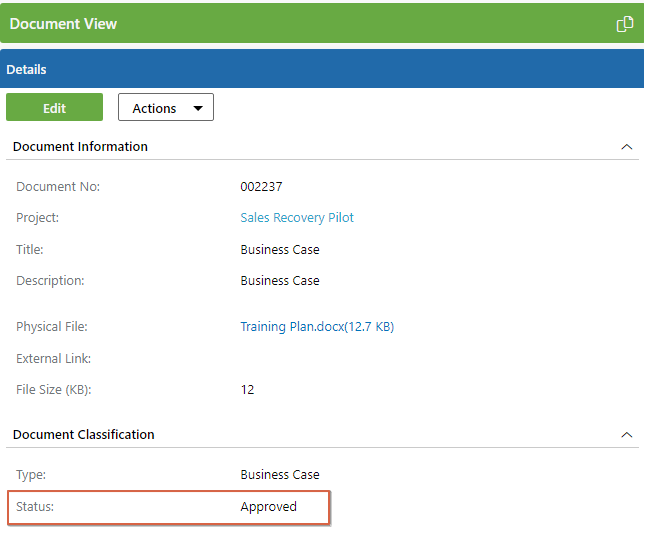Click the File Size value 12
This screenshot has width=645, height=533.
(247, 389)
